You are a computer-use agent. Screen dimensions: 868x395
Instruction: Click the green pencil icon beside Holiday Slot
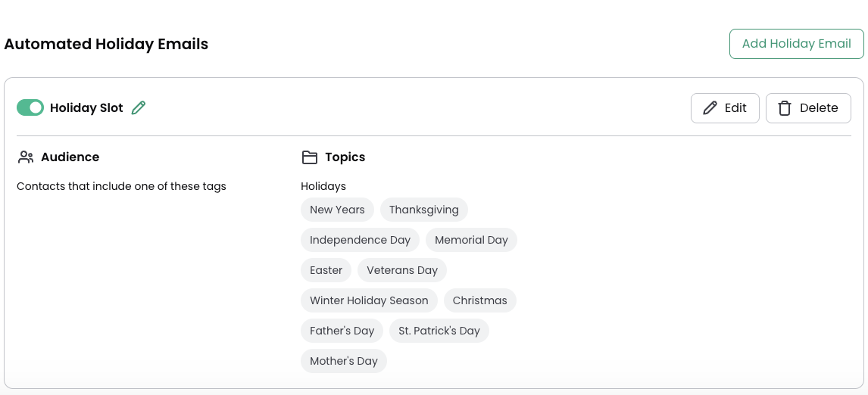click(x=139, y=108)
